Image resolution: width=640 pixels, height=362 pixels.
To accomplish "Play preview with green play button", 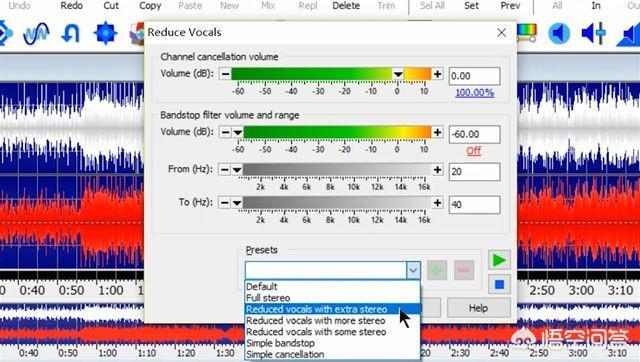I will [499, 260].
